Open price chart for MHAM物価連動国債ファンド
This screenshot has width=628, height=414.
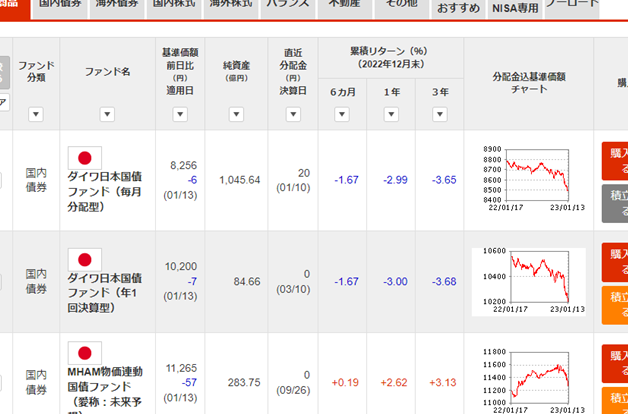pyautogui.click(x=529, y=381)
